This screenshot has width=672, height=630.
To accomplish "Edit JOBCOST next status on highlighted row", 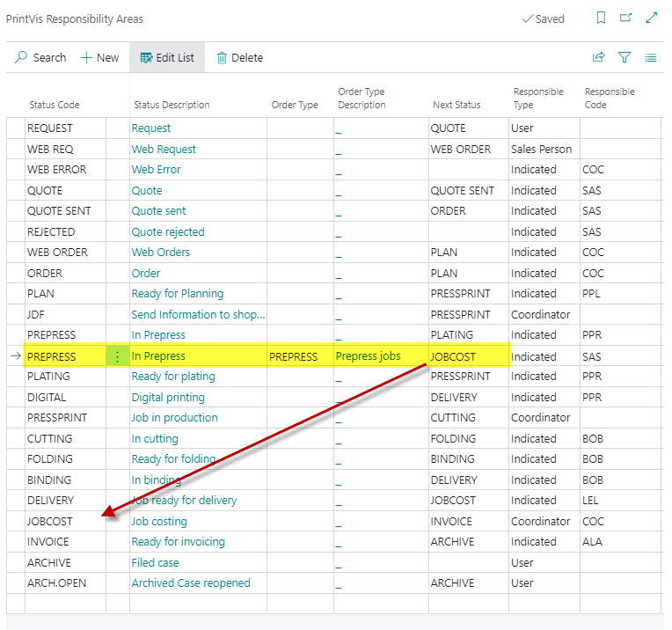I will (x=453, y=356).
